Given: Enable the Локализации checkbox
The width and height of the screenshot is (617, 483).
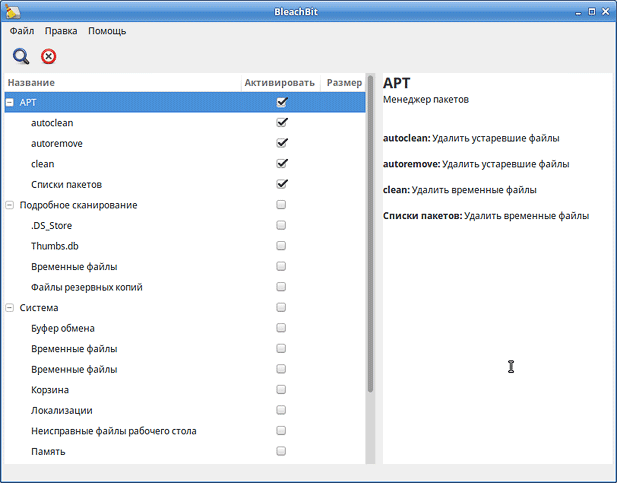Looking at the screenshot, I should point(281,410).
